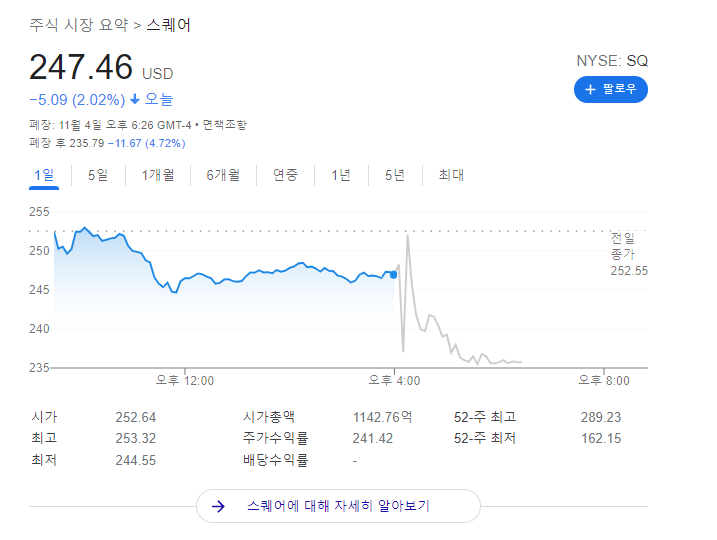
Task: Click the 최저 value 244.55
Action: tap(135, 460)
